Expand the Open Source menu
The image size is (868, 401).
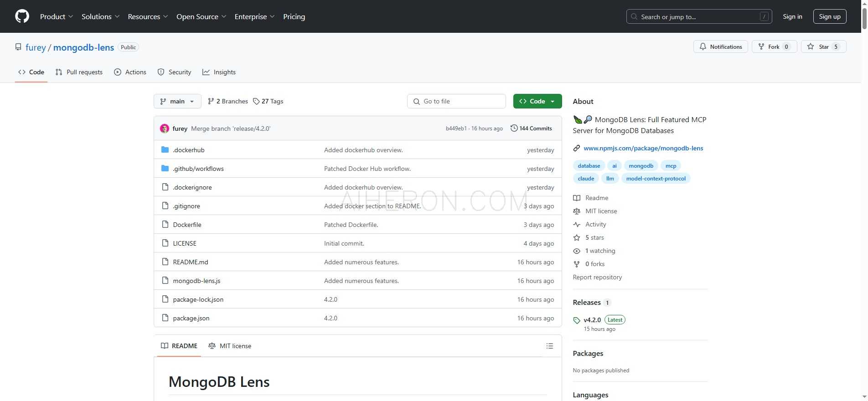(x=201, y=16)
